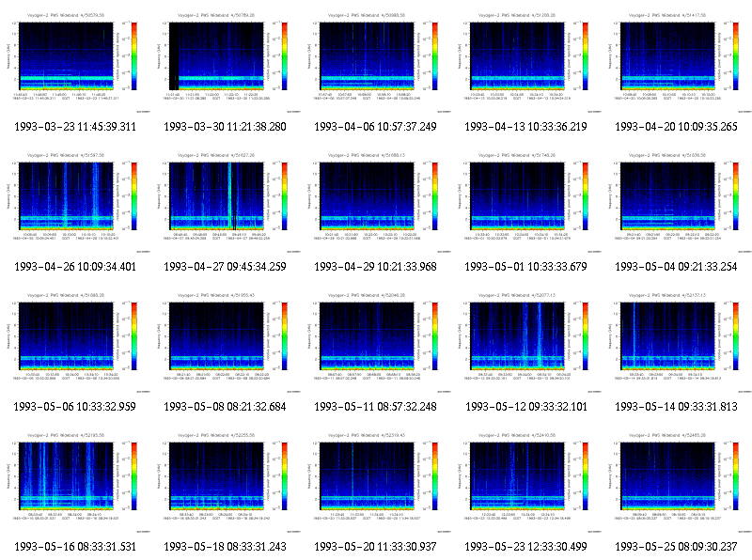Screen dimensions: 752x560
Task: Choose the timestamp label 1993-05-25 08:09:30.237
Action: pos(676,547)
